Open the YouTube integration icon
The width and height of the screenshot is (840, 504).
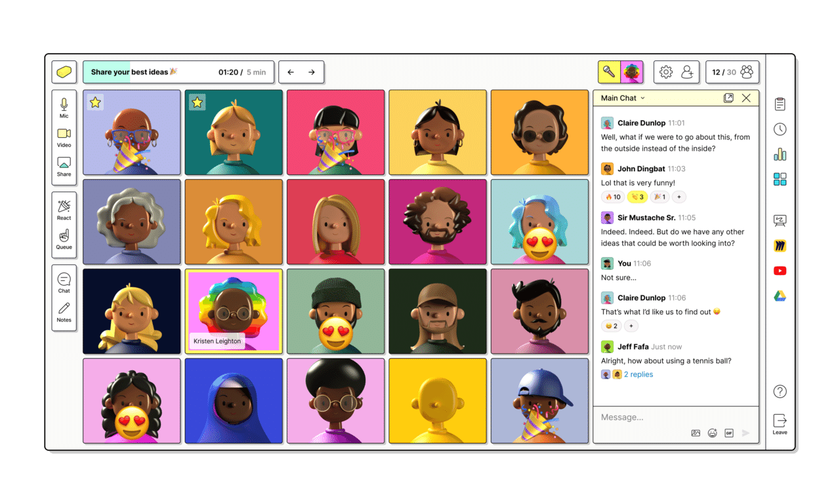(780, 270)
